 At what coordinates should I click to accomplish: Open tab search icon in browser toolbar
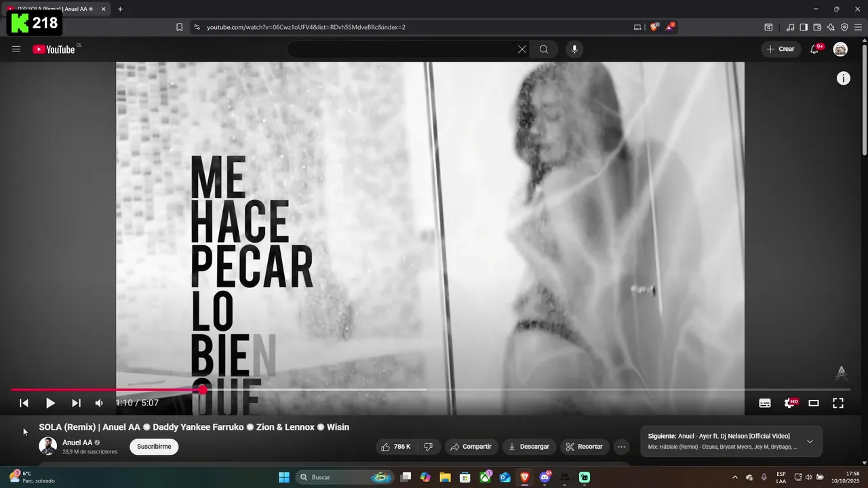tap(768, 27)
